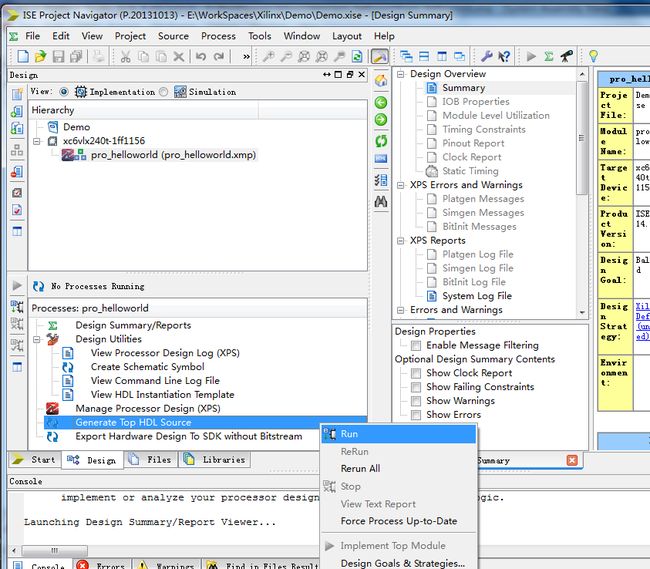Collapse the Design Overview tree section
This screenshot has width=650, height=569.
point(400,74)
